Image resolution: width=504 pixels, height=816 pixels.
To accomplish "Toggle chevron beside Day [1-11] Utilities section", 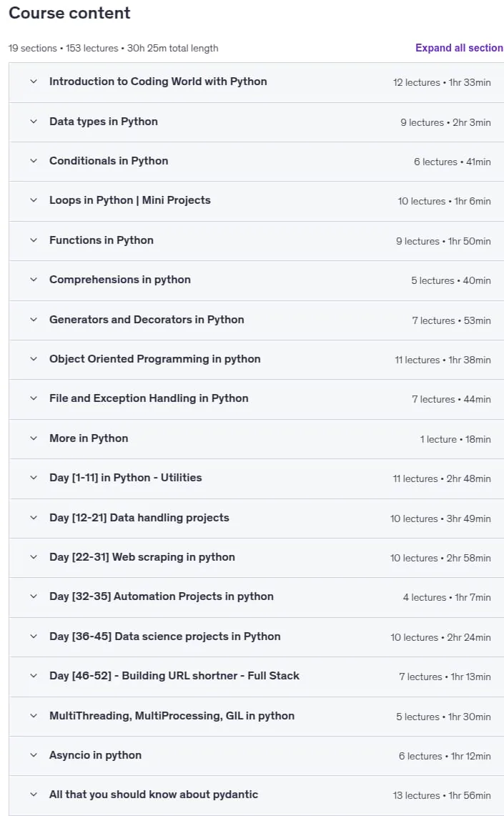I will pyautogui.click(x=34, y=478).
